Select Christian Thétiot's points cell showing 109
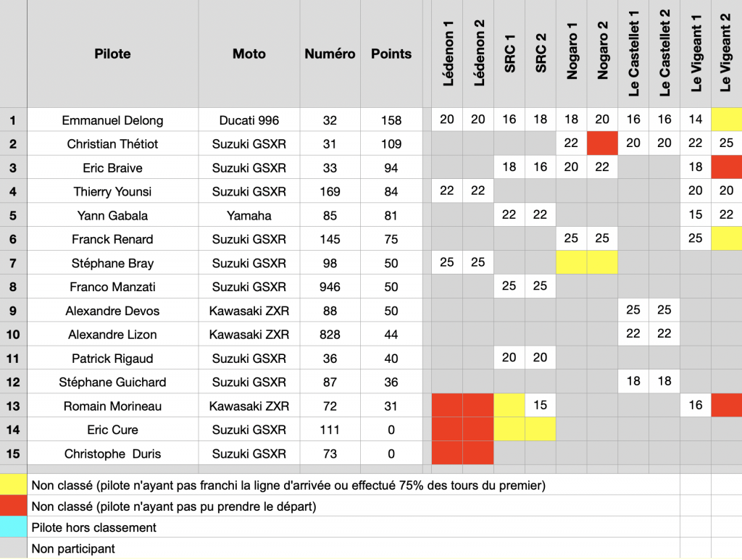The width and height of the screenshot is (742, 560). [391, 144]
